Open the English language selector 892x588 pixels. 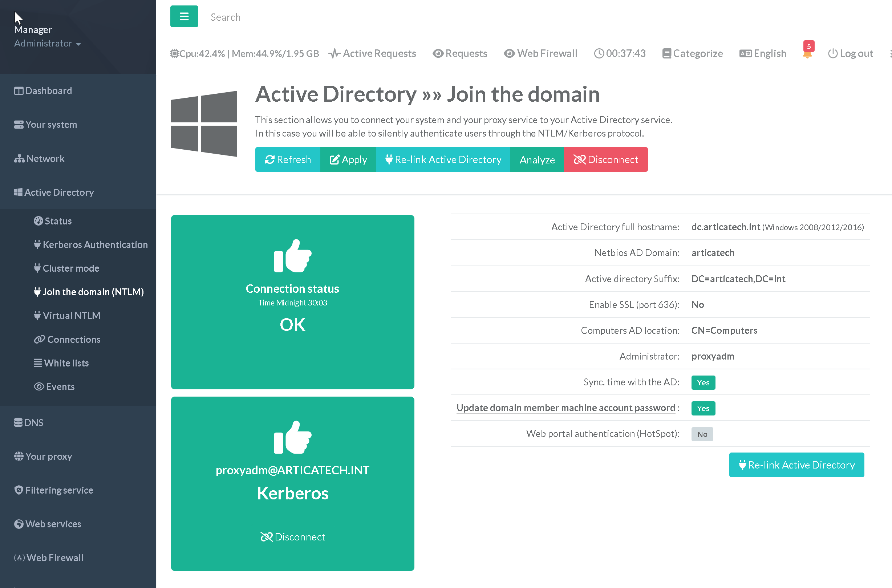(763, 54)
